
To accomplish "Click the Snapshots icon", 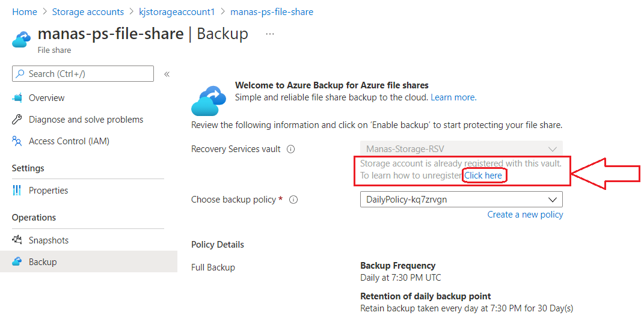I will point(17,240).
